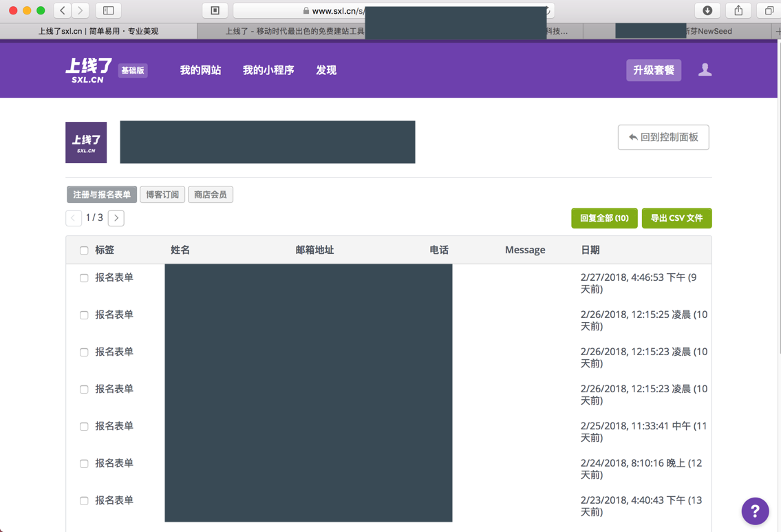Click 回到控制面板 button
Image resolution: width=781 pixels, height=532 pixels.
coord(663,137)
